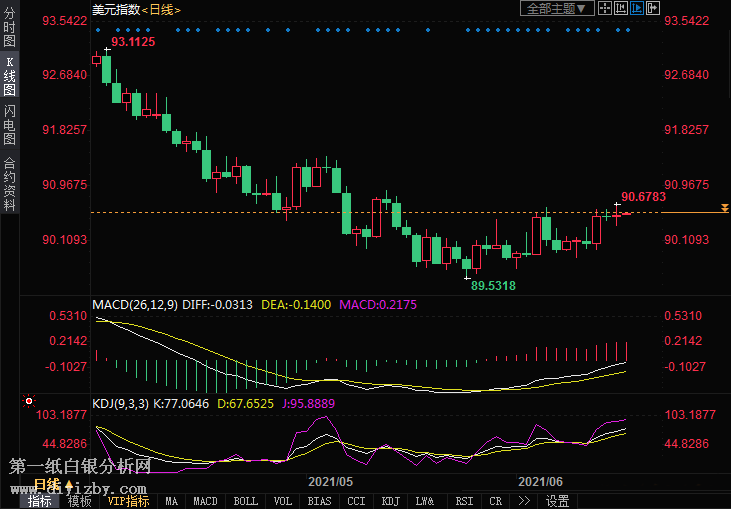
Task: Show the 合约资料 side tab
Action: click(x=9, y=183)
